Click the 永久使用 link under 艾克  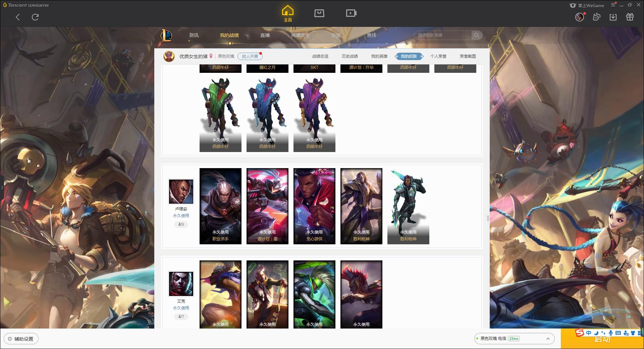pos(181,308)
